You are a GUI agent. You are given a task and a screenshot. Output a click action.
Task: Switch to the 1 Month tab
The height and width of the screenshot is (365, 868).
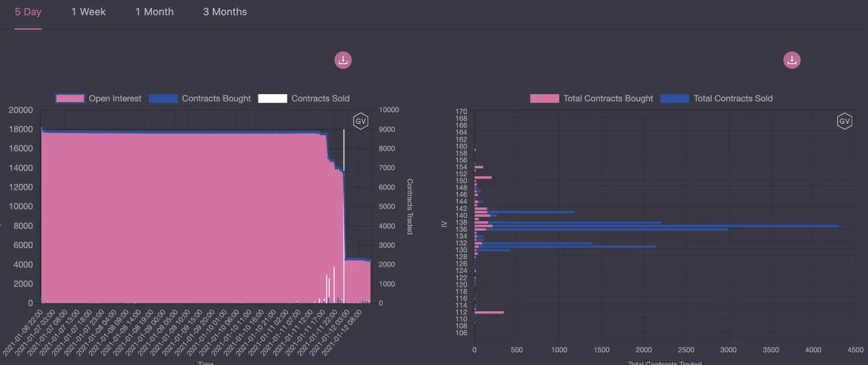[154, 12]
